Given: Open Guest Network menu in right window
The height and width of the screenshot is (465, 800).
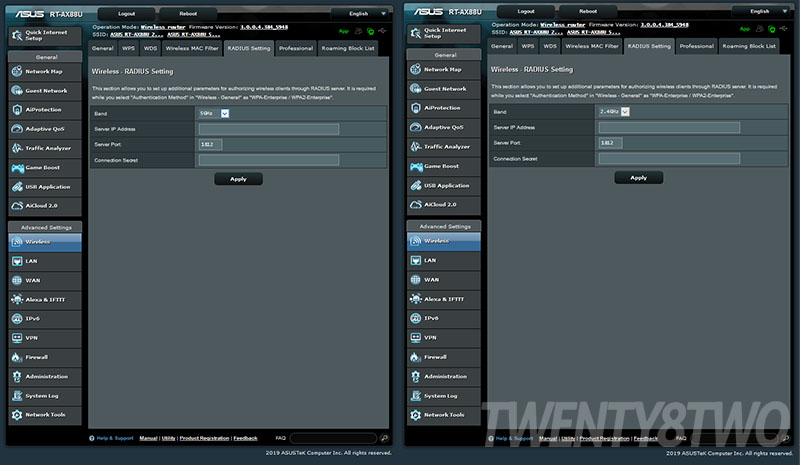Looking at the screenshot, I should pos(444,89).
